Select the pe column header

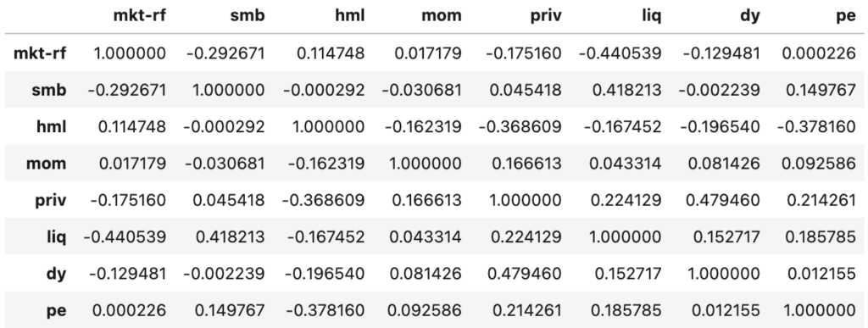click(x=846, y=15)
